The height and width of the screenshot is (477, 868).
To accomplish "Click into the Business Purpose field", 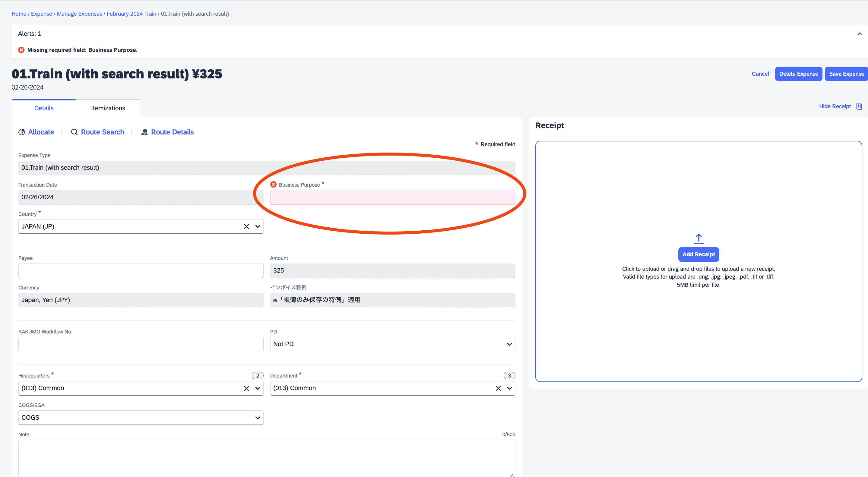I will coord(392,197).
